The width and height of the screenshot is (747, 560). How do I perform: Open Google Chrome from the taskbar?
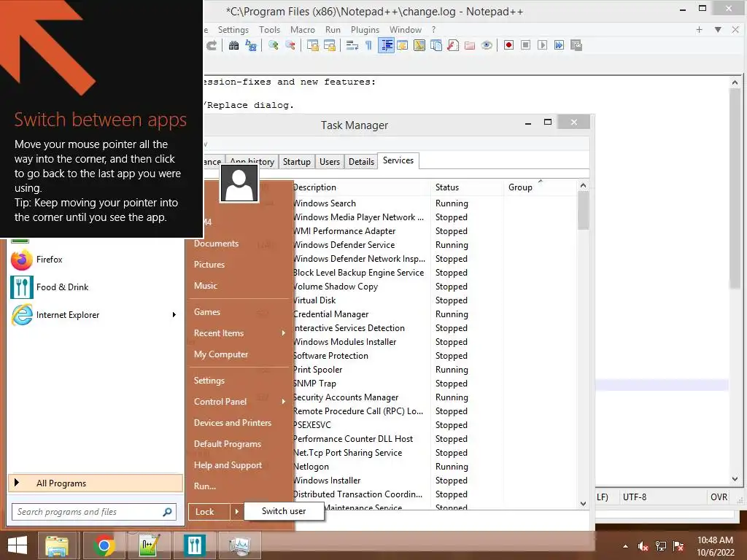click(x=104, y=545)
